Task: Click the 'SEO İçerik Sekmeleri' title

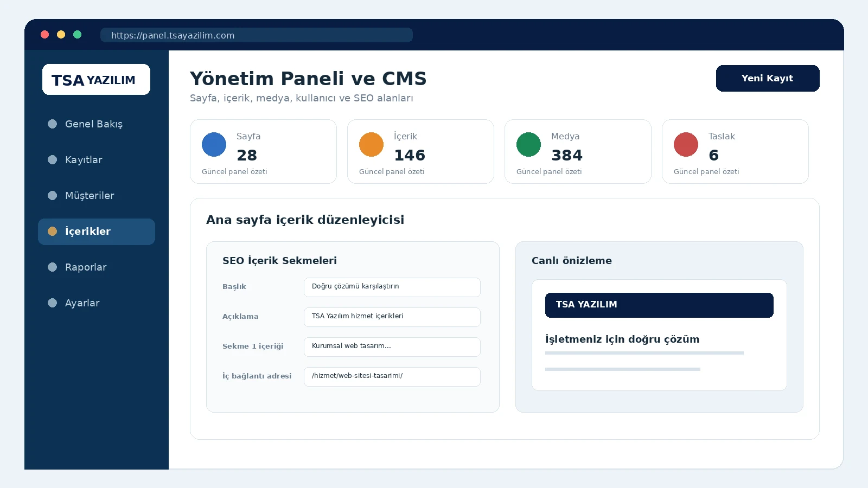Action: click(279, 261)
